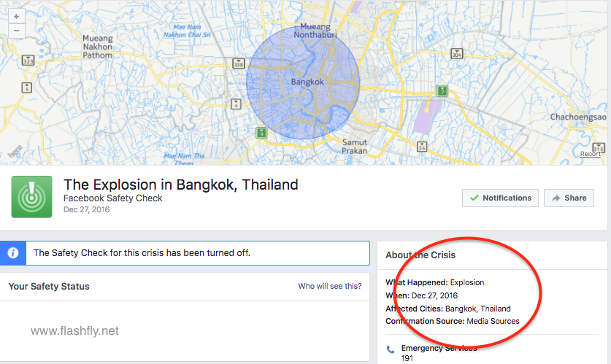
Task: Zoom out on the map
Action: (17, 31)
